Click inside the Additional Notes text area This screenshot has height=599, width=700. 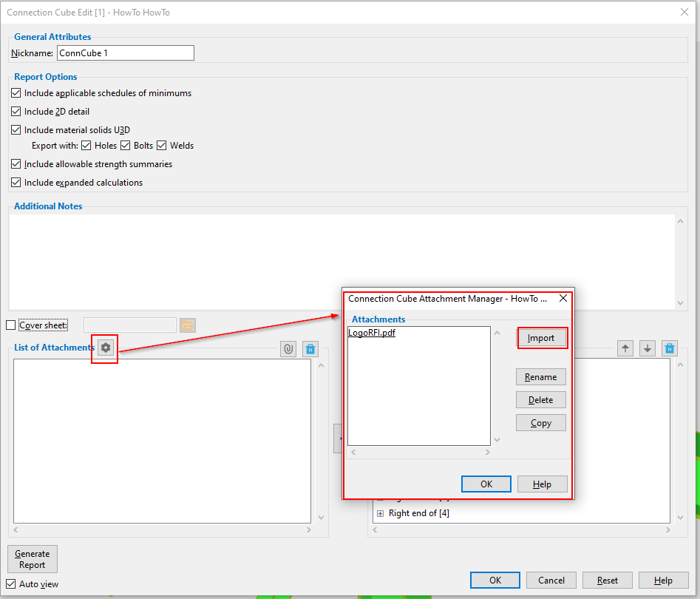pos(342,261)
